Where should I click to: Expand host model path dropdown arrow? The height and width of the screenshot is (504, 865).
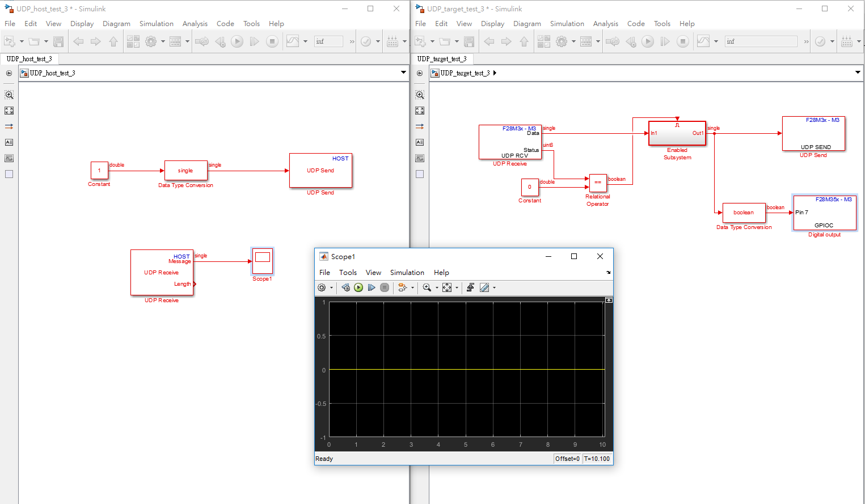[404, 73]
